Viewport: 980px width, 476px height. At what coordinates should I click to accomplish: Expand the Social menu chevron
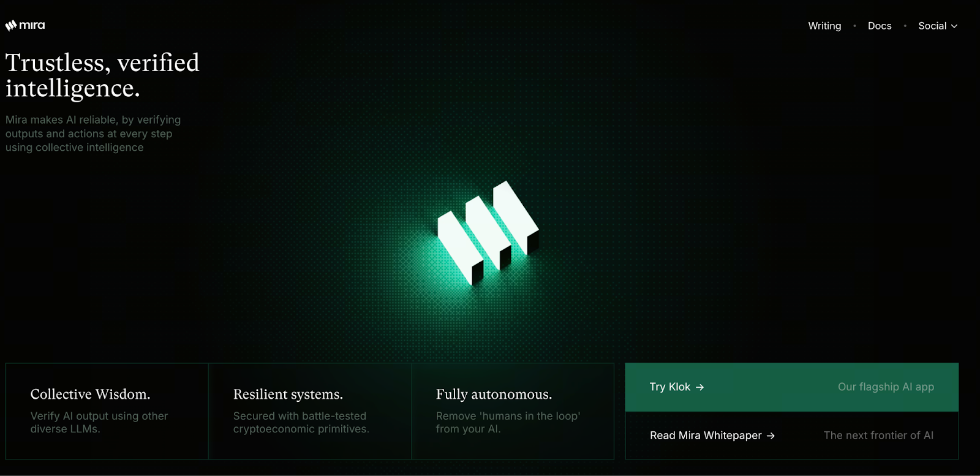pyautogui.click(x=954, y=26)
